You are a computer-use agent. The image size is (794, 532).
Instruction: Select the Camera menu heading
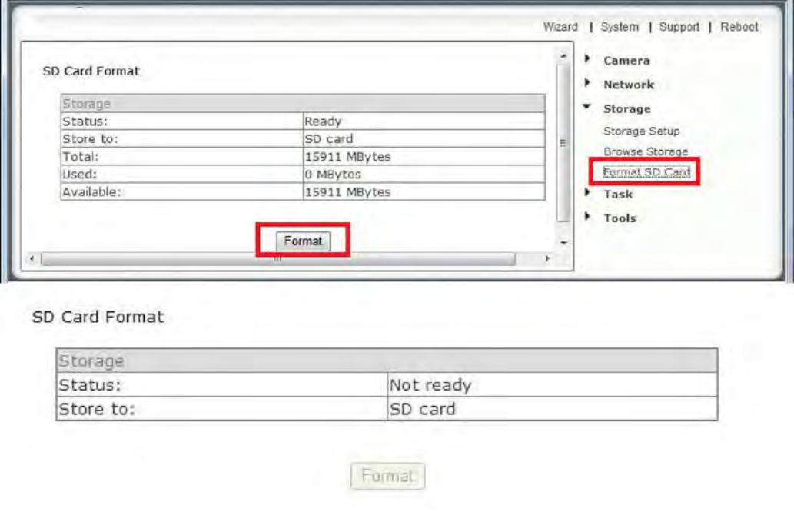[626, 61]
